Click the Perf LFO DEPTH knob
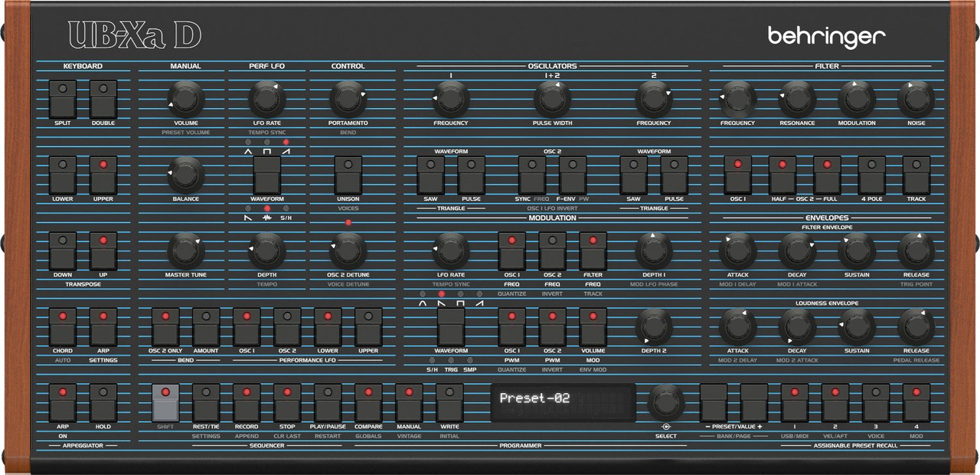Screen dimensions: 980x475 (266, 251)
